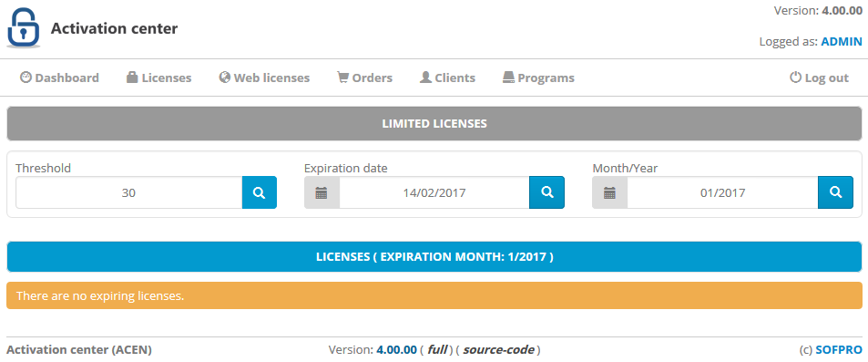Image resolution: width=868 pixels, height=362 pixels.
Task: Click the Licenses expiration month 1/2017 header
Action: click(434, 256)
